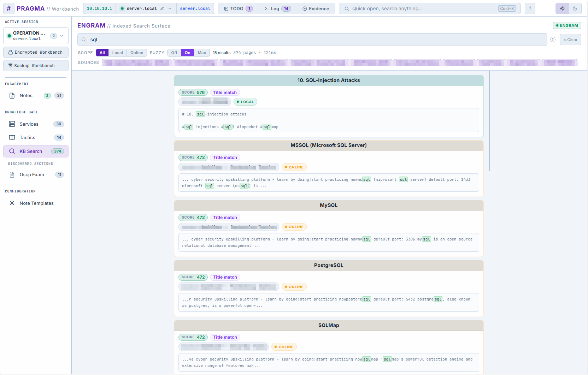Viewport: 588px width, 375px height.
Task: Click the Notes document icon
Action: tap(12, 96)
